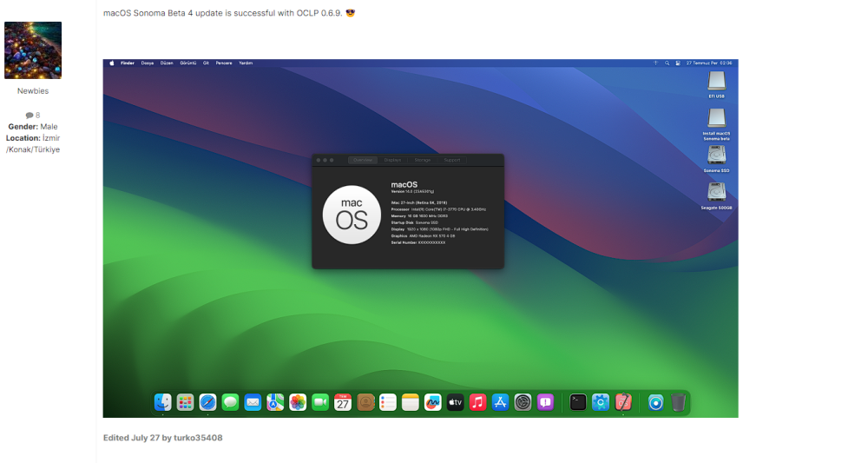Open the Finder menu
The width and height of the screenshot is (868, 463).
pos(128,63)
